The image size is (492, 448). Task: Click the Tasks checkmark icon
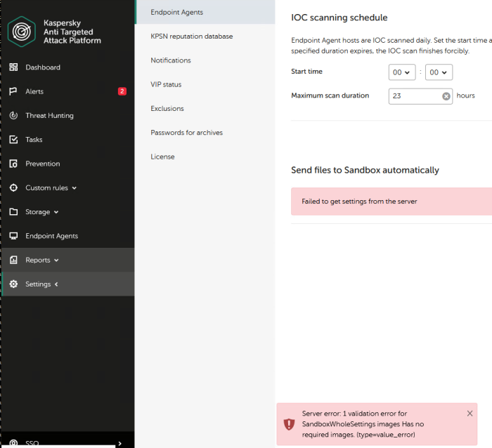[13, 140]
